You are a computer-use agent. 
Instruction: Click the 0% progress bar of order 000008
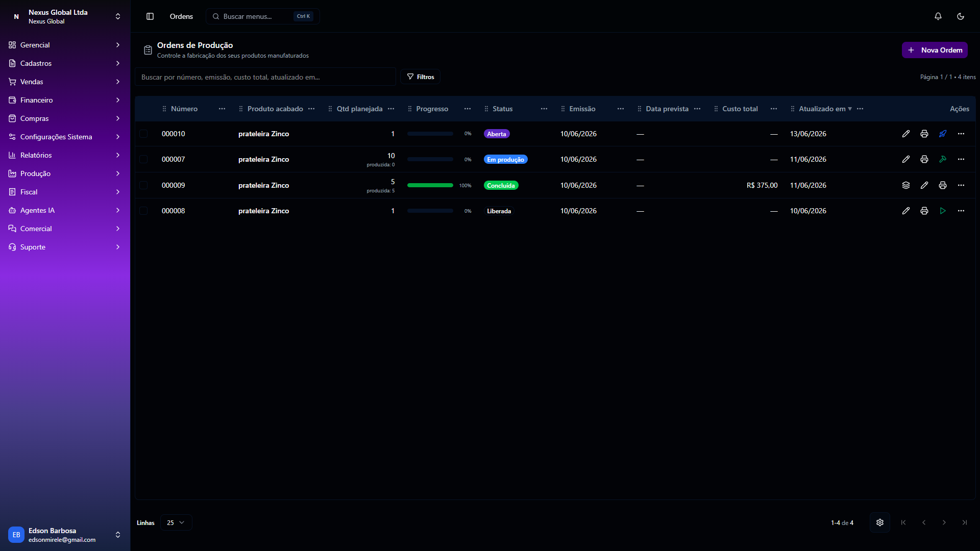430,211
